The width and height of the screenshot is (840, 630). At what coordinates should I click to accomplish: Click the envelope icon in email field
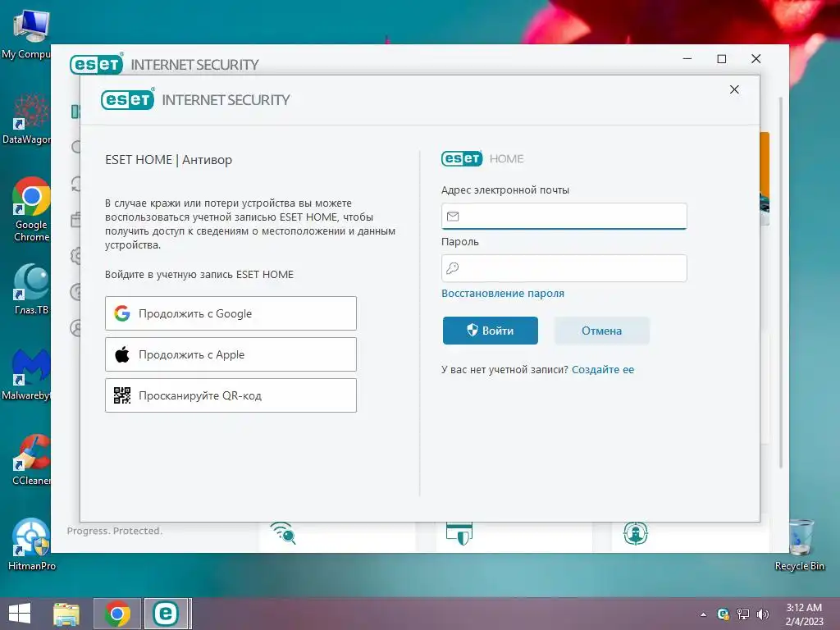pyautogui.click(x=453, y=217)
